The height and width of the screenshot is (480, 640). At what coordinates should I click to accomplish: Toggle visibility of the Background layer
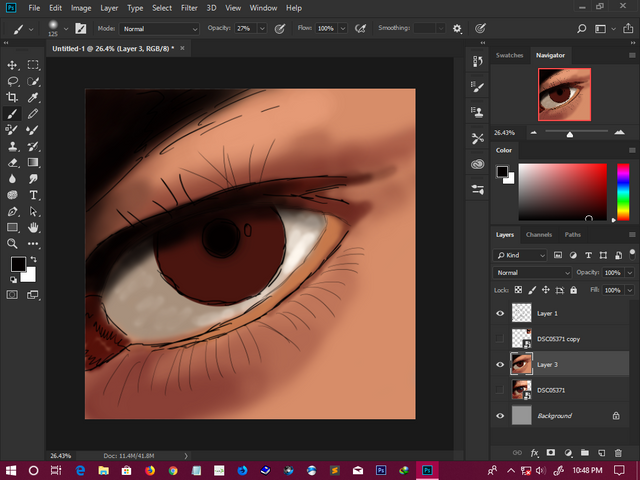tap(500, 415)
